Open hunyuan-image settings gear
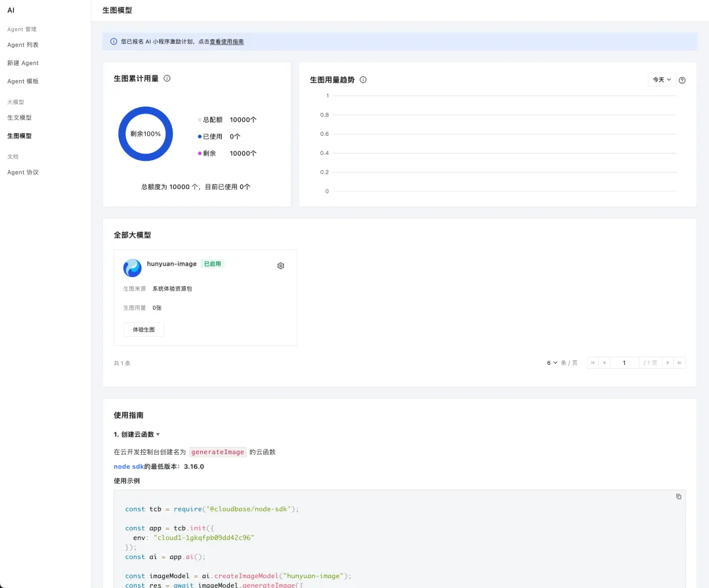 click(x=281, y=266)
